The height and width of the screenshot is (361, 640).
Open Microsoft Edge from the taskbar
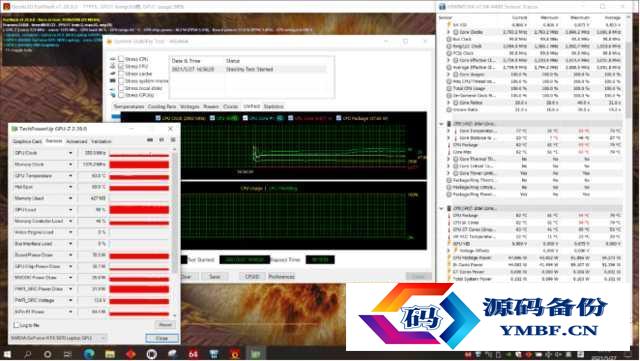[x=89, y=354]
